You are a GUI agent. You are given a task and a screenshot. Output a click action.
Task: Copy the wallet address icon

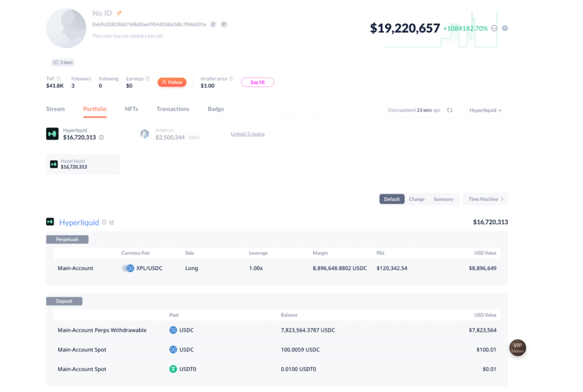coord(214,24)
